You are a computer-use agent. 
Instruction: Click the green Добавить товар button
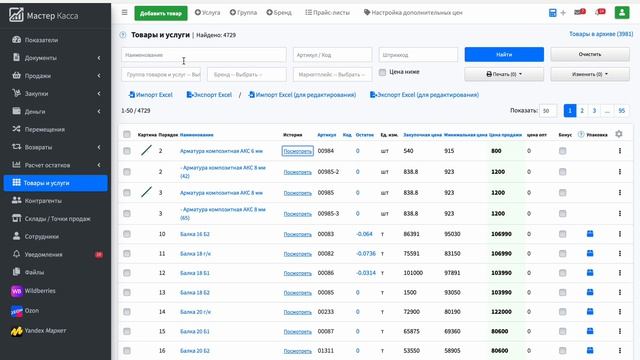click(x=161, y=13)
